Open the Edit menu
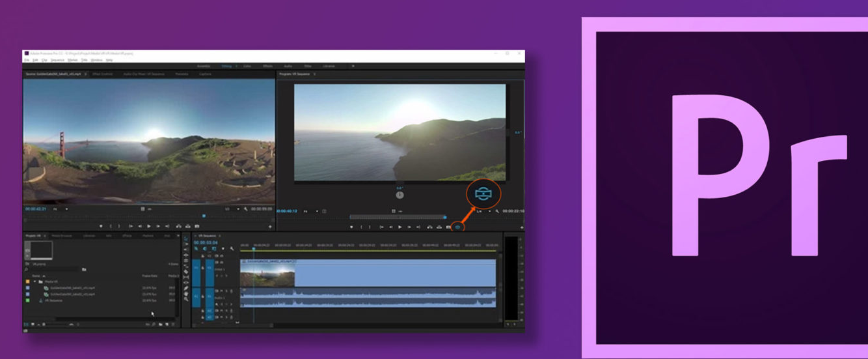The image size is (868, 359). [x=35, y=60]
